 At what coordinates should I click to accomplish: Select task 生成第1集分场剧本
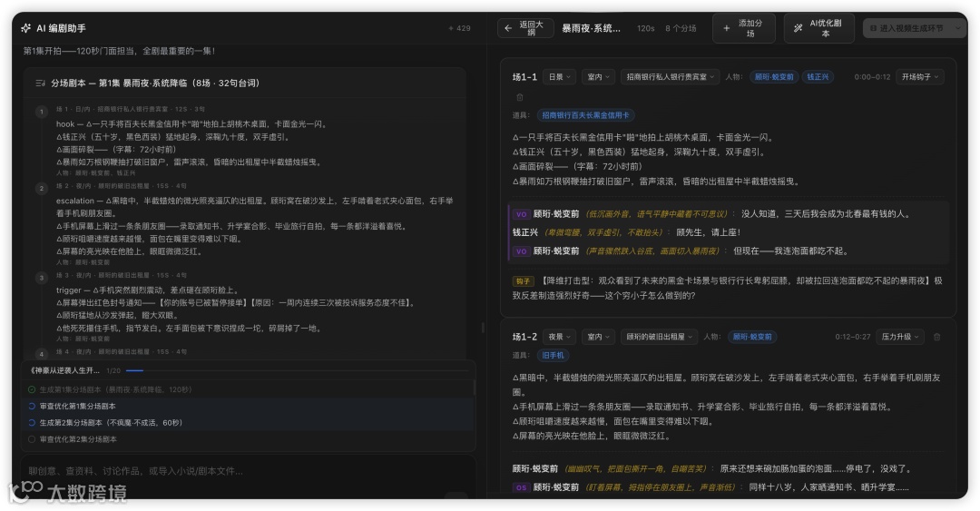coord(249,389)
